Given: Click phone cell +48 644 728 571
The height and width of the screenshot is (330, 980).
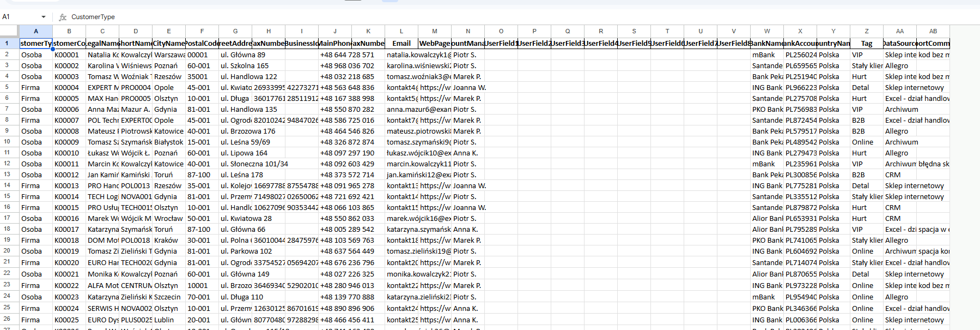Looking at the screenshot, I should coord(347,55).
